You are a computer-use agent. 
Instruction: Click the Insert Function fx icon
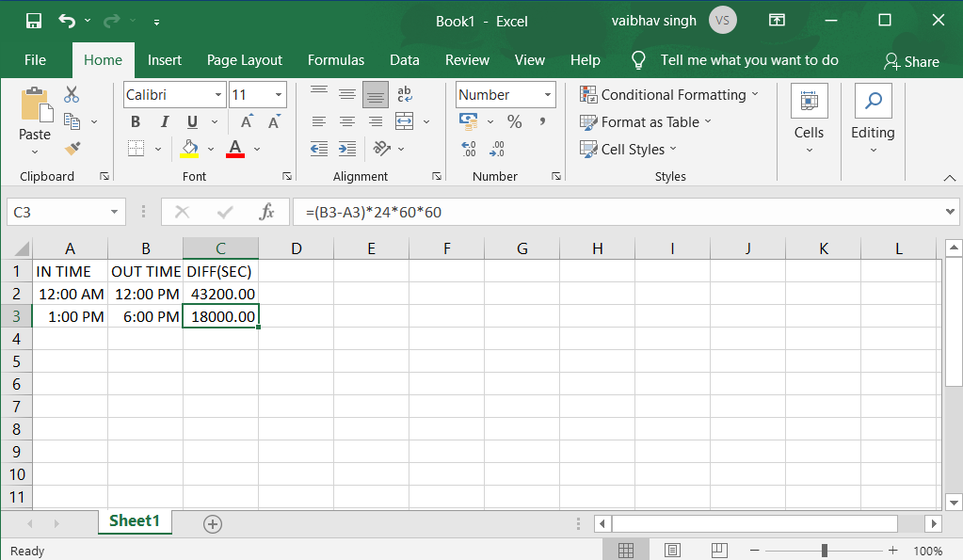point(266,212)
